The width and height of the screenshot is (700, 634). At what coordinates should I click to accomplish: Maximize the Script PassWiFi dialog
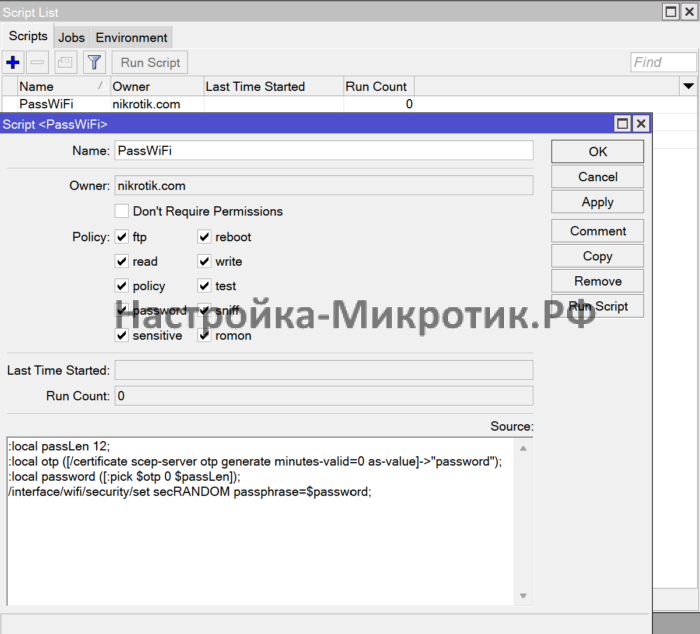coord(623,124)
